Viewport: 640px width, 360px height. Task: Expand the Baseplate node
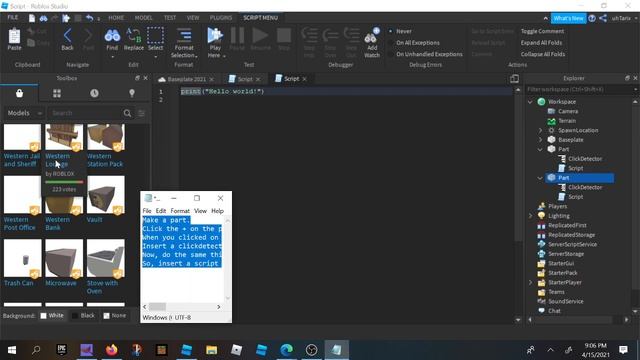click(540, 140)
